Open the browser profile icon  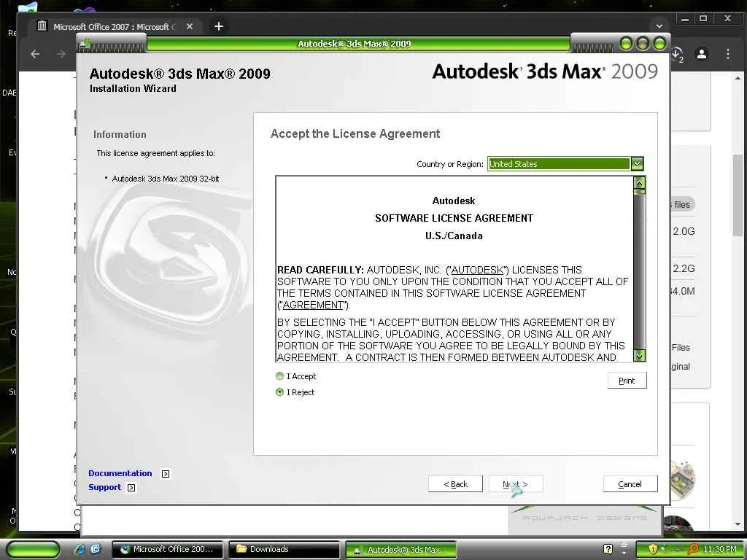click(x=702, y=54)
